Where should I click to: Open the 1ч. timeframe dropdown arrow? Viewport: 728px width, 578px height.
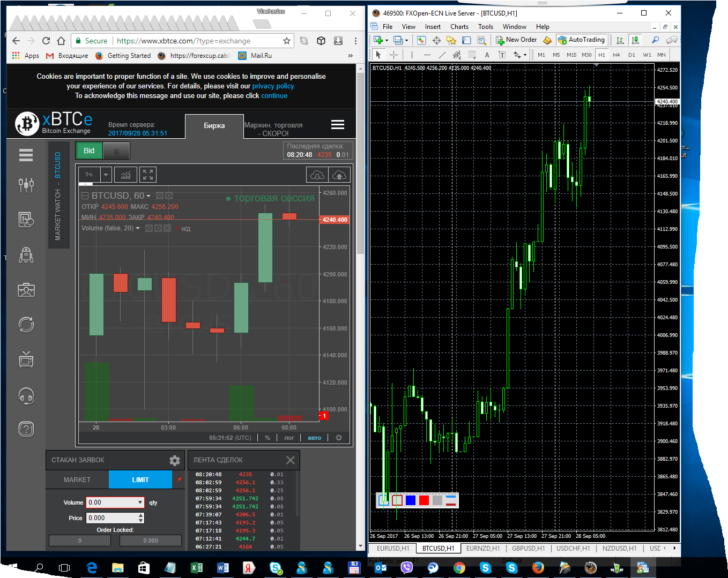(106, 175)
